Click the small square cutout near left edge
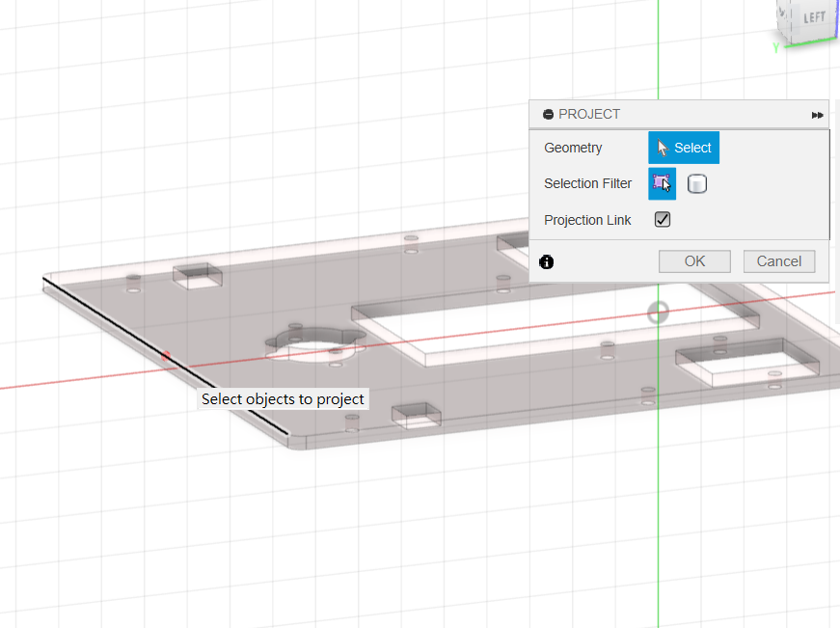Viewport: 840px width, 628px height. [x=198, y=275]
